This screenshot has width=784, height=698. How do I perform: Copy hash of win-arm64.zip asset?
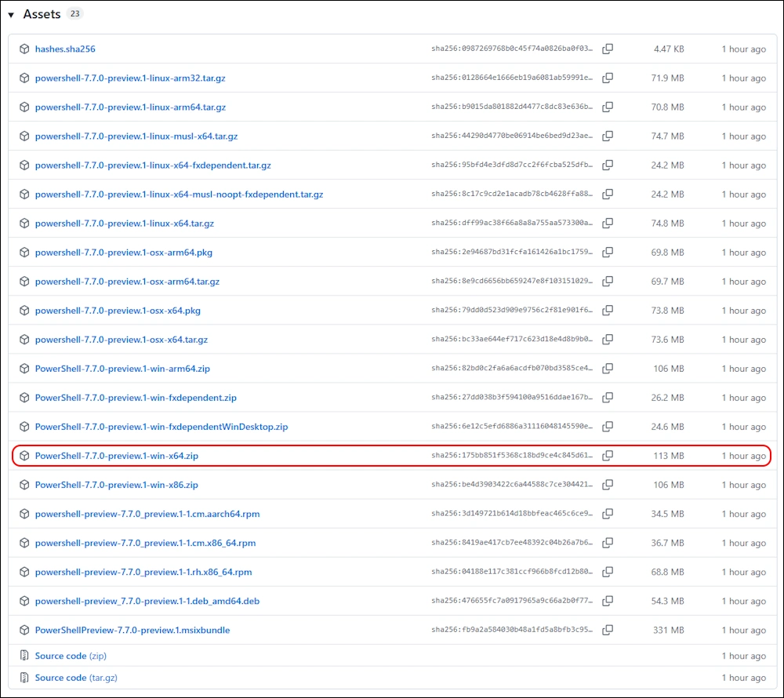tap(608, 369)
